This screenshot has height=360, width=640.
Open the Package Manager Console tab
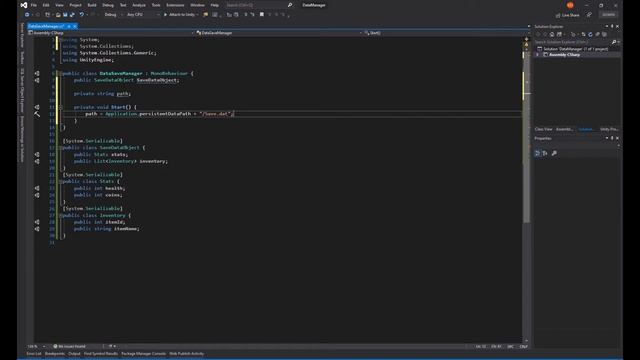click(x=143, y=354)
